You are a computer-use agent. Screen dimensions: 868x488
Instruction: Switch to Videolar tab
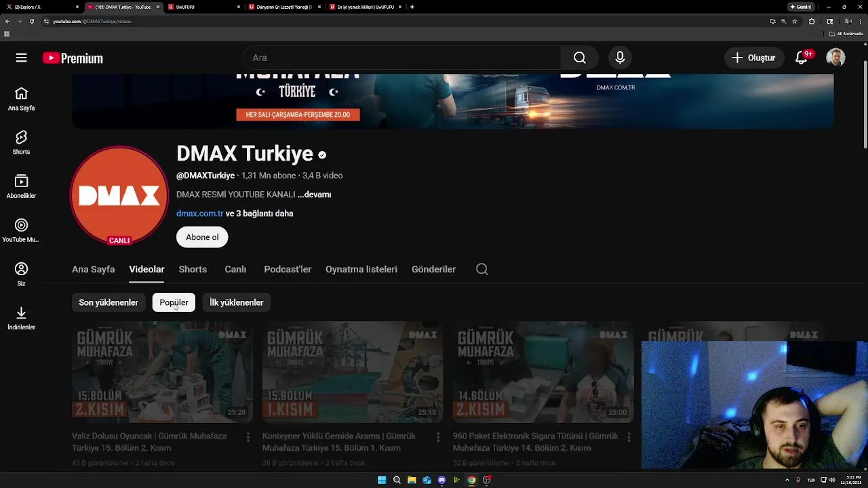point(146,269)
